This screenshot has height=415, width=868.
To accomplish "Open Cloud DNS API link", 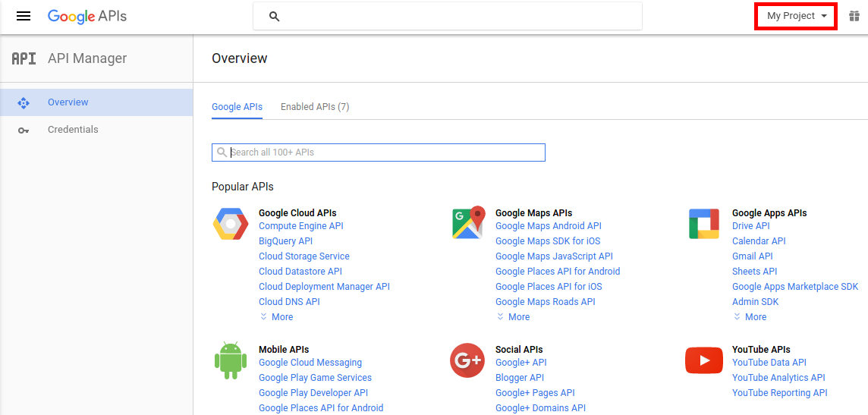I will (x=290, y=301).
